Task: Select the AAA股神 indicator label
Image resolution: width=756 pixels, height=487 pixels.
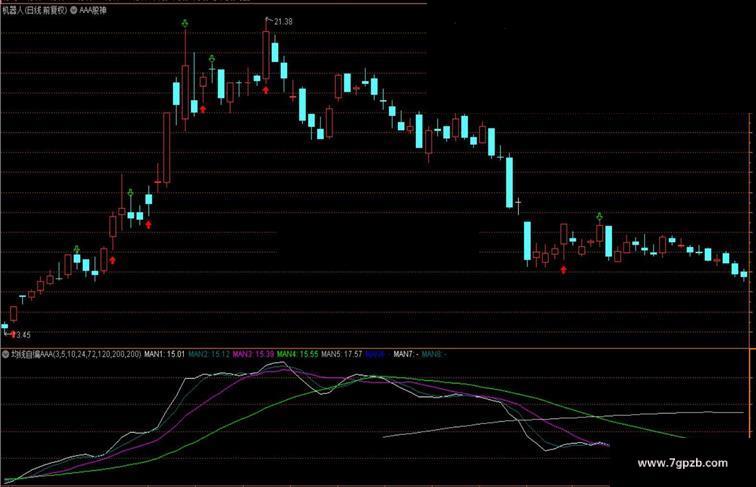Action: (x=92, y=10)
